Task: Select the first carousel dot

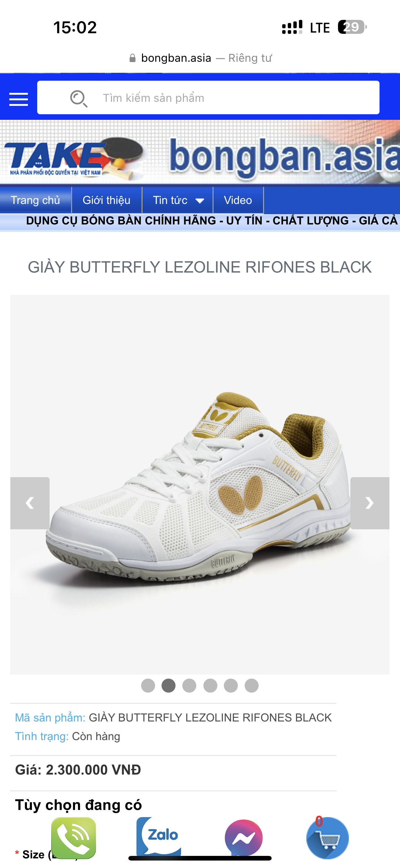Action: [148, 685]
